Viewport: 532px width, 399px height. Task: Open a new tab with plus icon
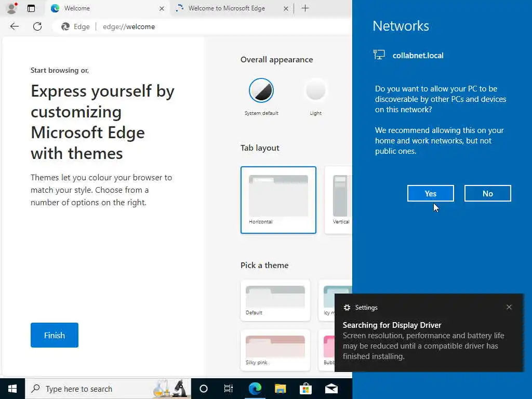click(305, 8)
